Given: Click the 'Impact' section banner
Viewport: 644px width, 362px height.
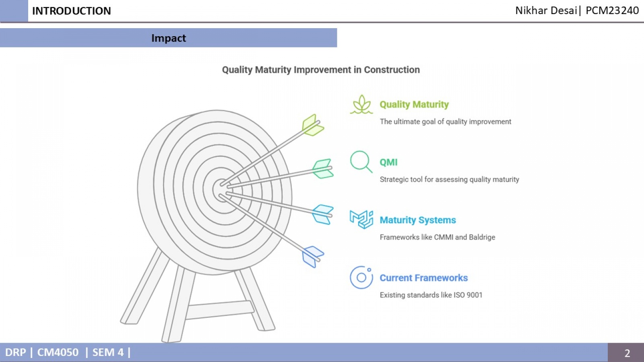Looking at the screenshot, I should 168,38.
